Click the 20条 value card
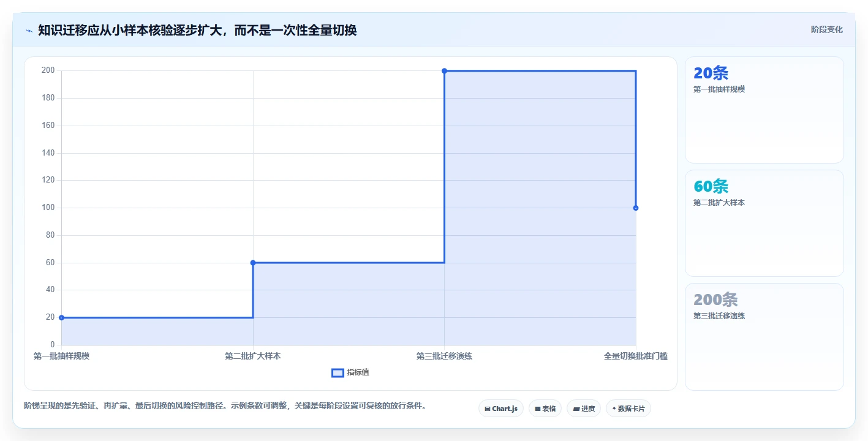Viewport: 868px width, 441px height. pyautogui.click(x=764, y=110)
